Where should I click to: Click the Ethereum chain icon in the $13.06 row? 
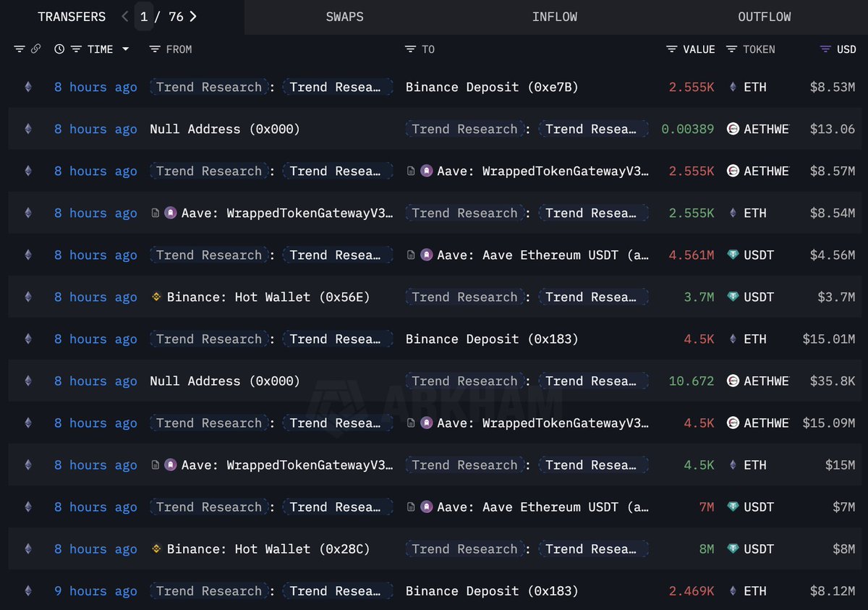(x=28, y=129)
